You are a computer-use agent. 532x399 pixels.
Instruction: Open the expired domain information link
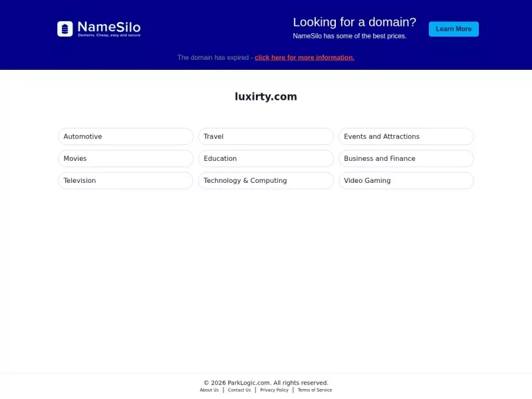pyautogui.click(x=305, y=58)
